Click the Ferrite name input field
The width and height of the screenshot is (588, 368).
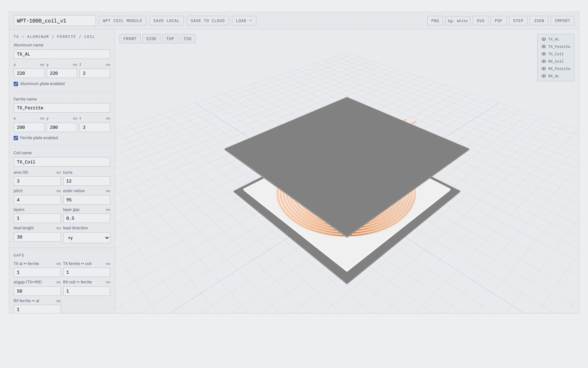(62, 108)
